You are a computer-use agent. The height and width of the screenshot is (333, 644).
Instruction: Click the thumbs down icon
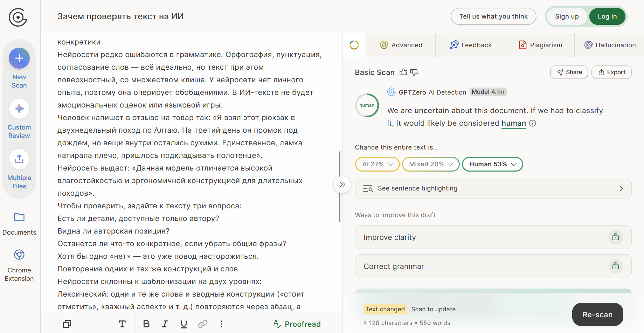pos(414,72)
